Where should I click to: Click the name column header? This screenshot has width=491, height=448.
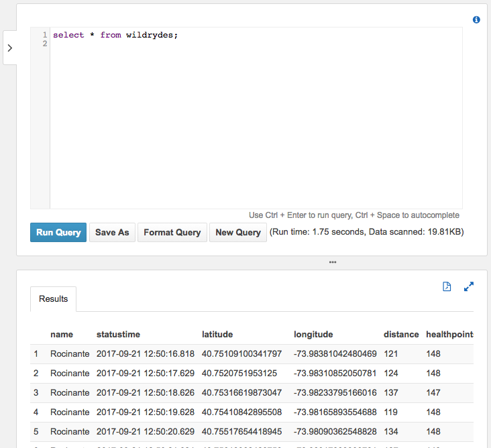[x=62, y=335]
